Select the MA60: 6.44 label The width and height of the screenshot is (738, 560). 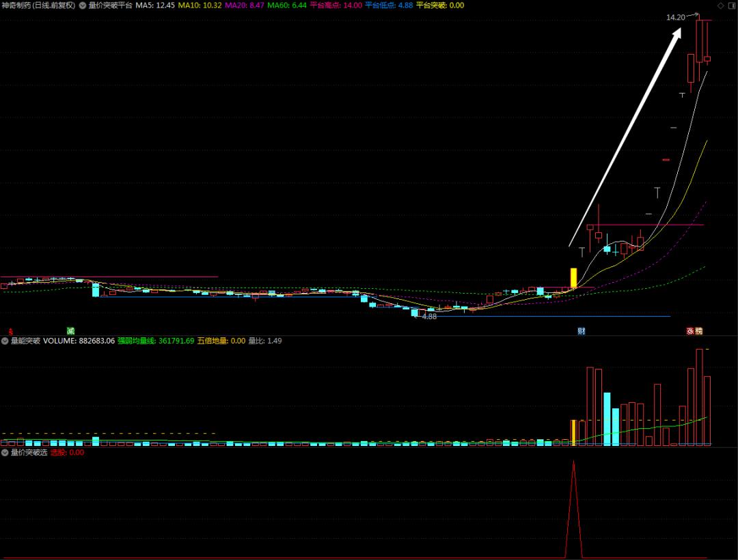(x=286, y=5)
